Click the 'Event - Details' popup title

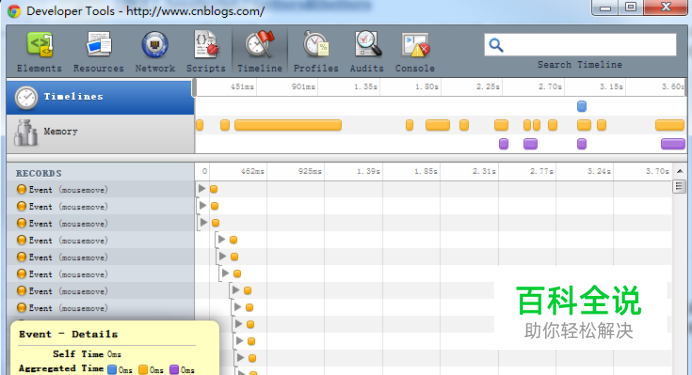pyautogui.click(x=68, y=334)
